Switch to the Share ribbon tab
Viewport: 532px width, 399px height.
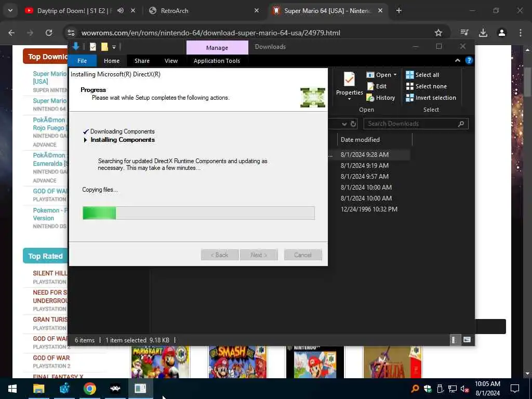[x=142, y=61]
